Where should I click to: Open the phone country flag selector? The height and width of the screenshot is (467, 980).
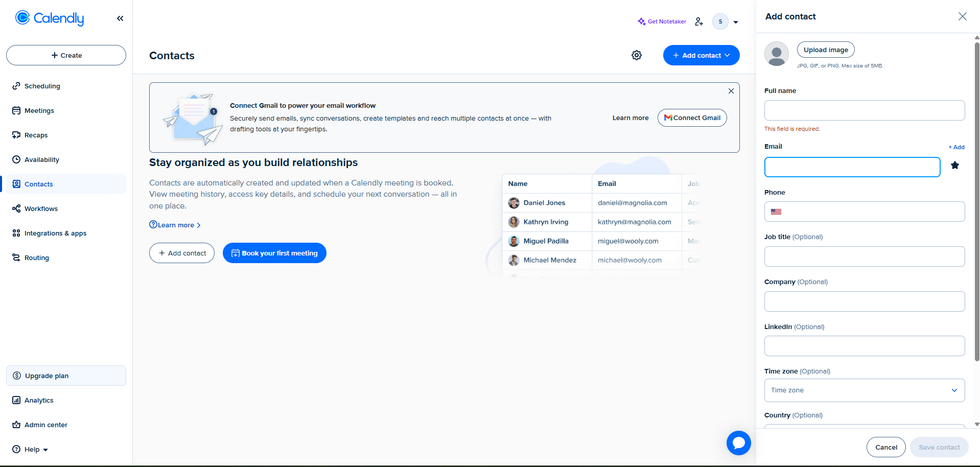coord(776,212)
